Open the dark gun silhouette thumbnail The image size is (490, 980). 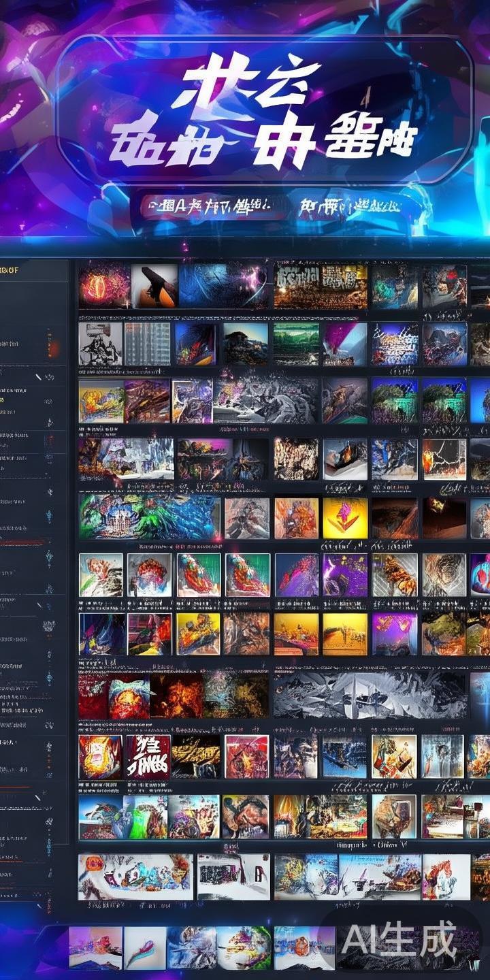154,287
